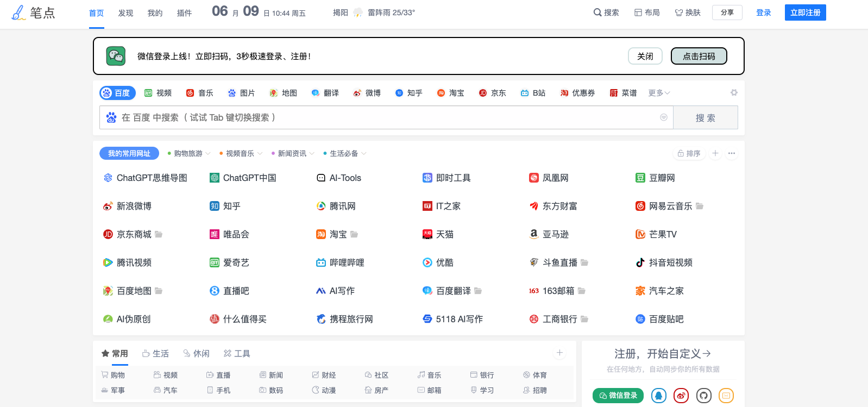Click the Weibo login icon
The width and height of the screenshot is (868, 407).
(681, 396)
